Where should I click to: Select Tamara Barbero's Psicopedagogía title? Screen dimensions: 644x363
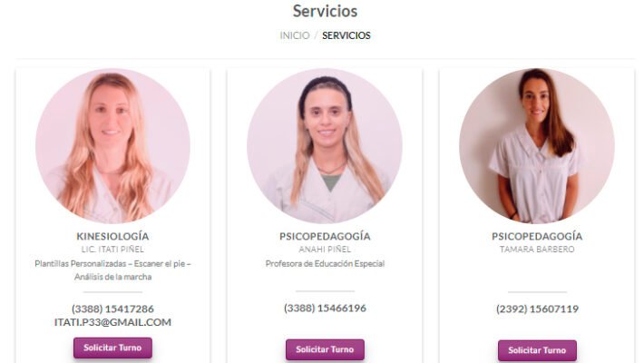click(537, 236)
